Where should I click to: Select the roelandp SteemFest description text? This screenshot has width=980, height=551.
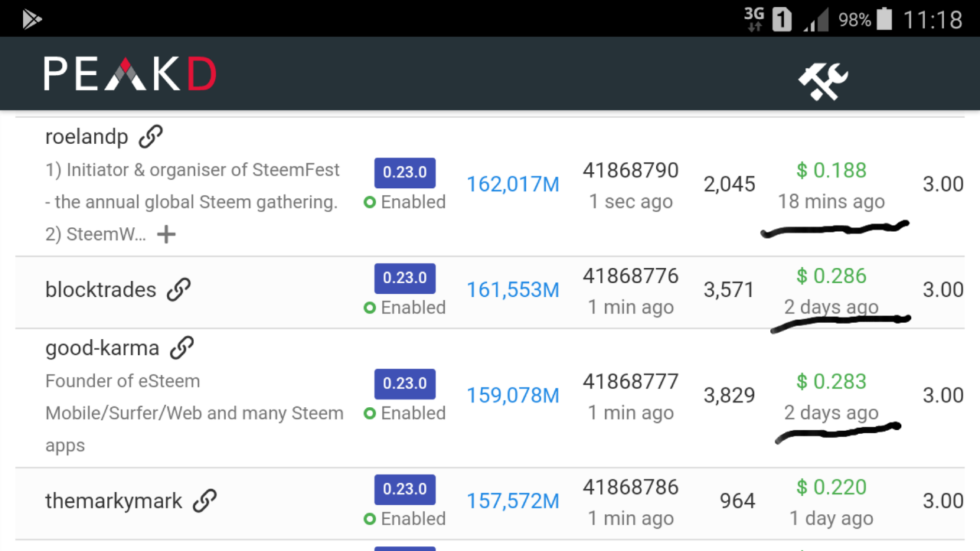[193, 202]
